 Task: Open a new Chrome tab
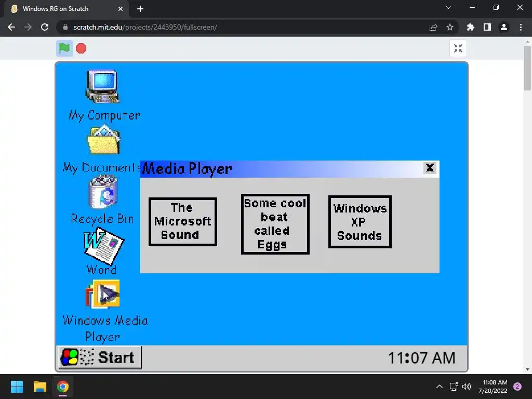pyautogui.click(x=140, y=9)
